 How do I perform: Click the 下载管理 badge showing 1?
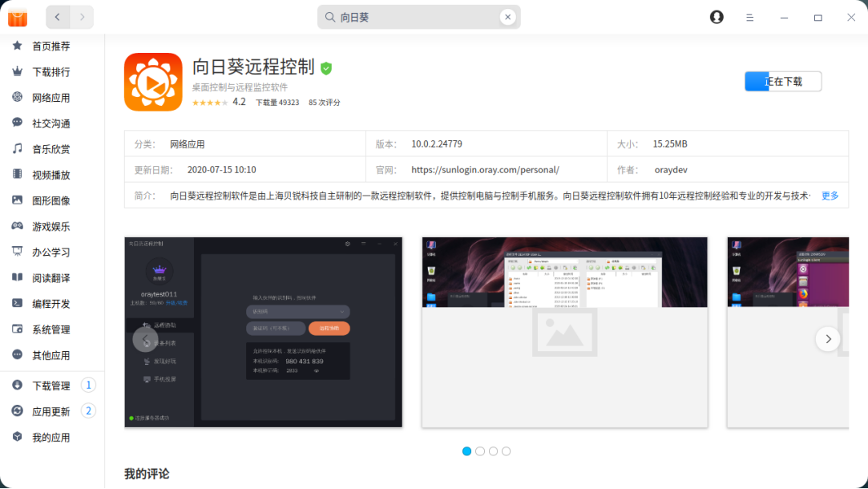coord(88,385)
